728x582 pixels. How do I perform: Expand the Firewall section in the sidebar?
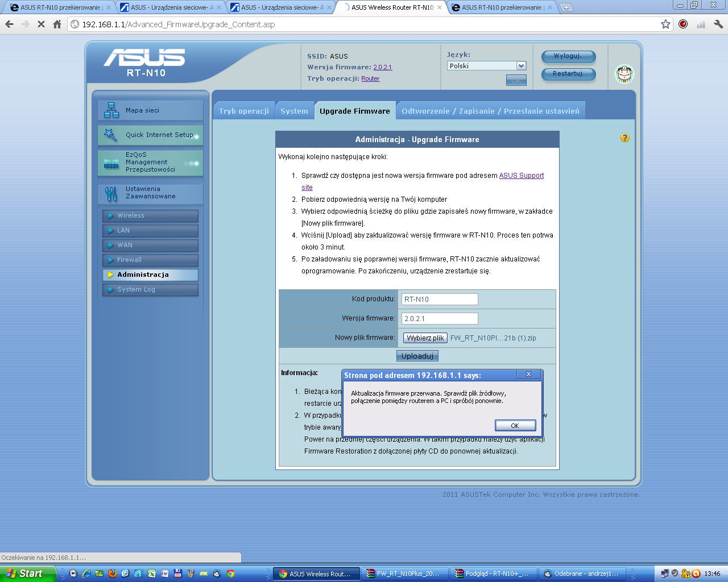pos(150,260)
